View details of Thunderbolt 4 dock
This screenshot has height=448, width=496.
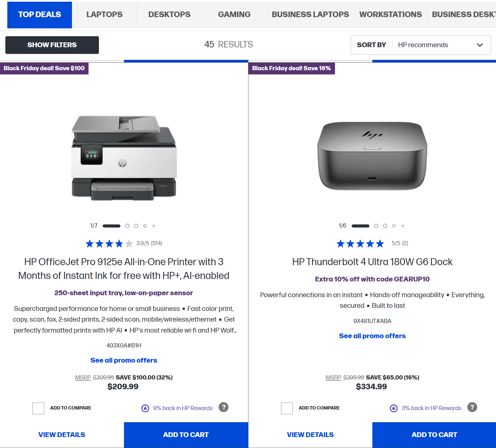pyautogui.click(x=310, y=435)
